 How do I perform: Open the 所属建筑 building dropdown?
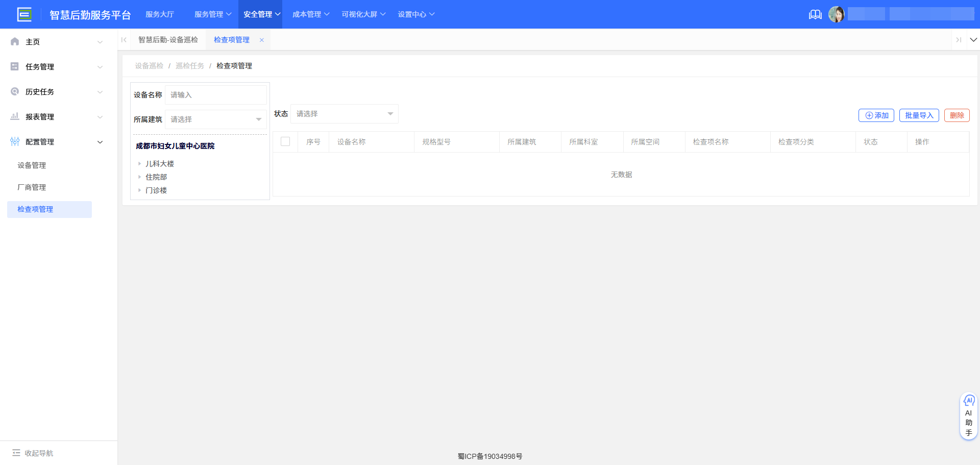(x=215, y=119)
